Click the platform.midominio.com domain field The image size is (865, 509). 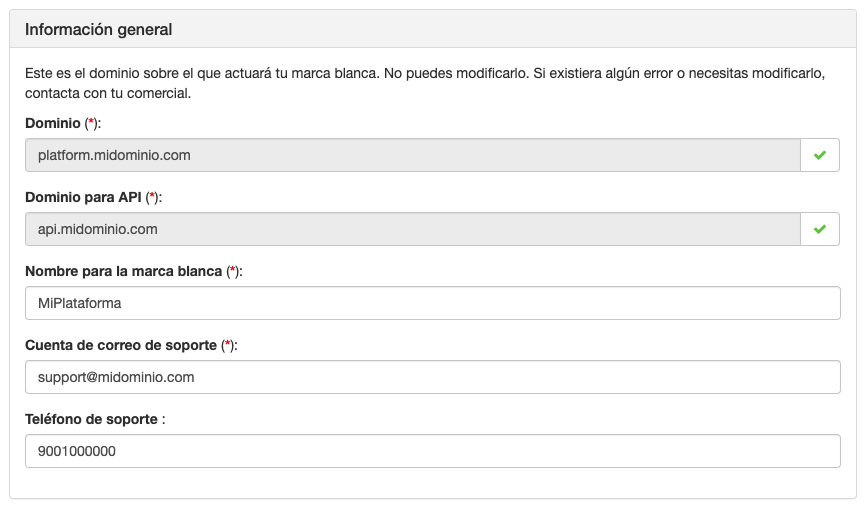pyautogui.click(x=412, y=155)
